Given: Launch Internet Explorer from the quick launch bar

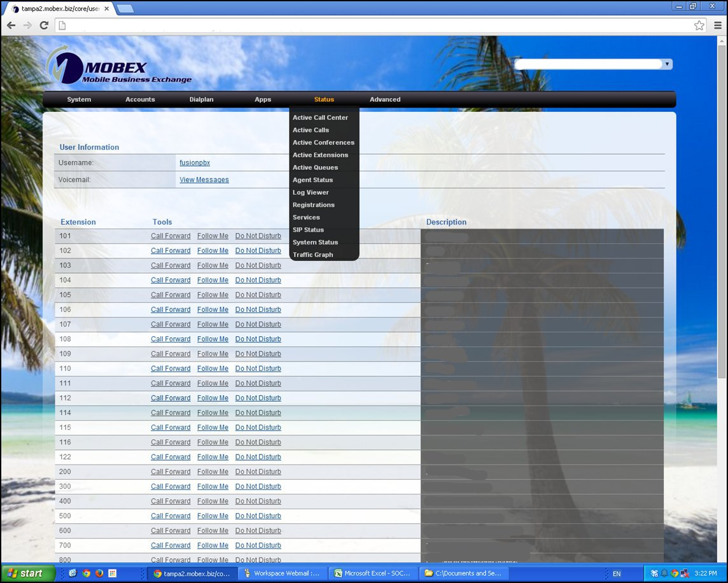Looking at the screenshot, I should (73, 573).
